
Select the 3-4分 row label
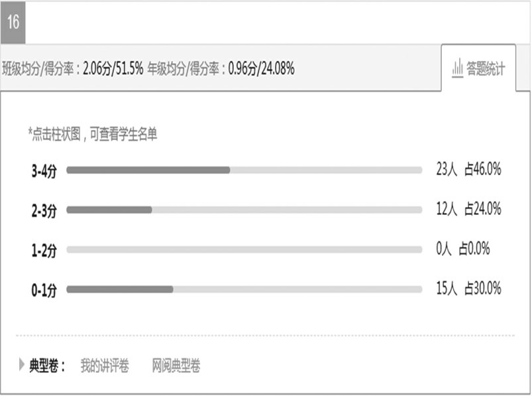[44, 170]
